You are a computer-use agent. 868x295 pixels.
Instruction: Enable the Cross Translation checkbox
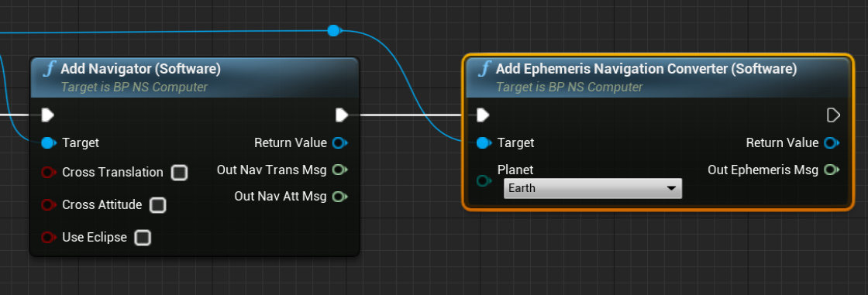179,173
